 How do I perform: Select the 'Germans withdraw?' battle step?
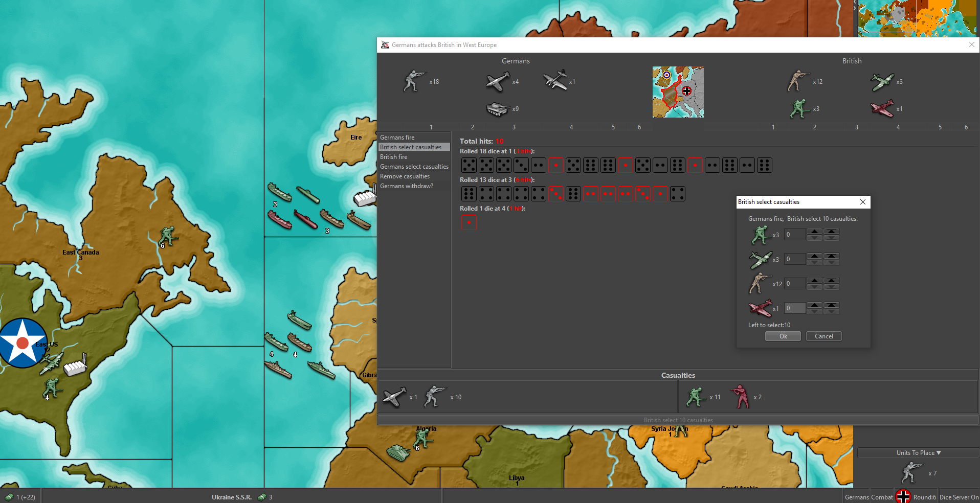pyautogui.click(x=414, y=186)
